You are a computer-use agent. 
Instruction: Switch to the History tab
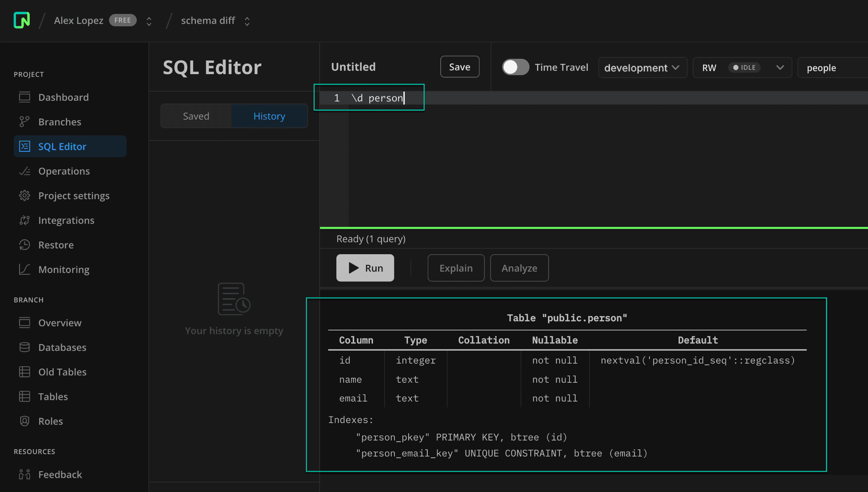point(269,116)
